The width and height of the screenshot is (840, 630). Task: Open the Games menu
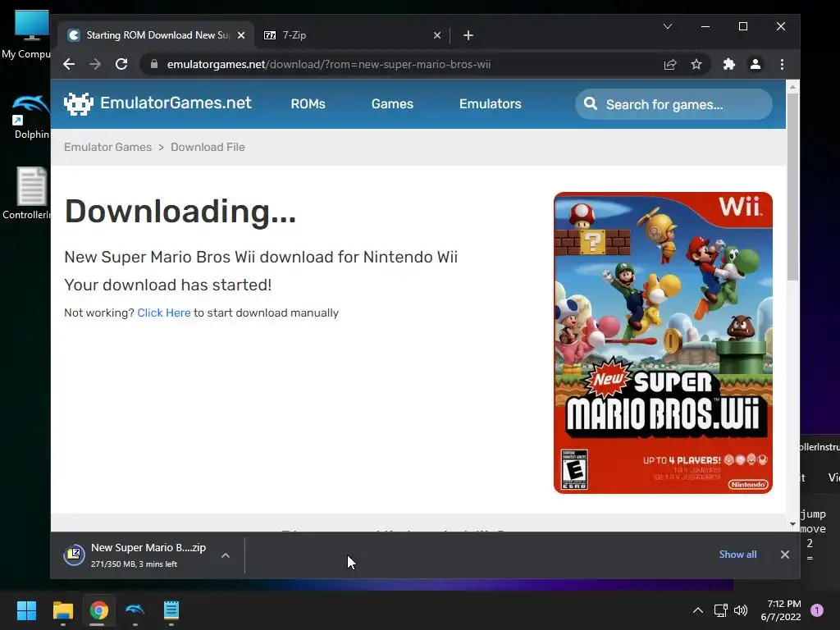pos(392,104)
